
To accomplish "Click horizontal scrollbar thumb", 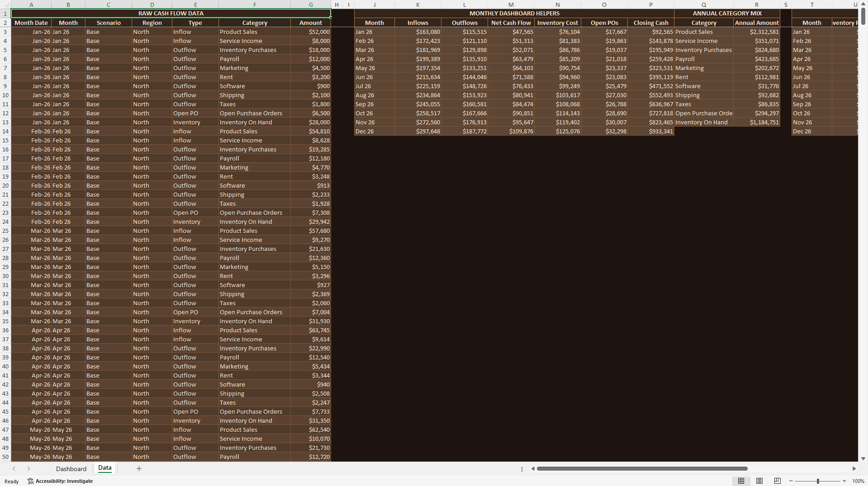I will click(642, 469).
